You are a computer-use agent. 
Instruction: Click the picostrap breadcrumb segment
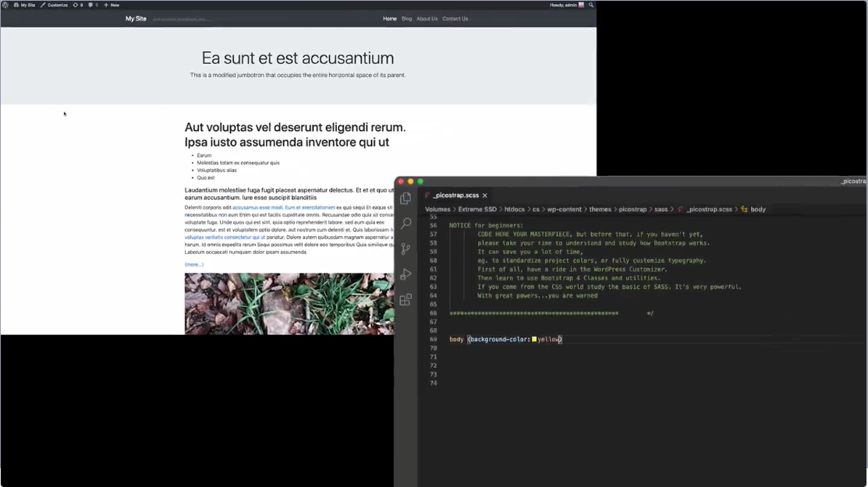(632, 210)
